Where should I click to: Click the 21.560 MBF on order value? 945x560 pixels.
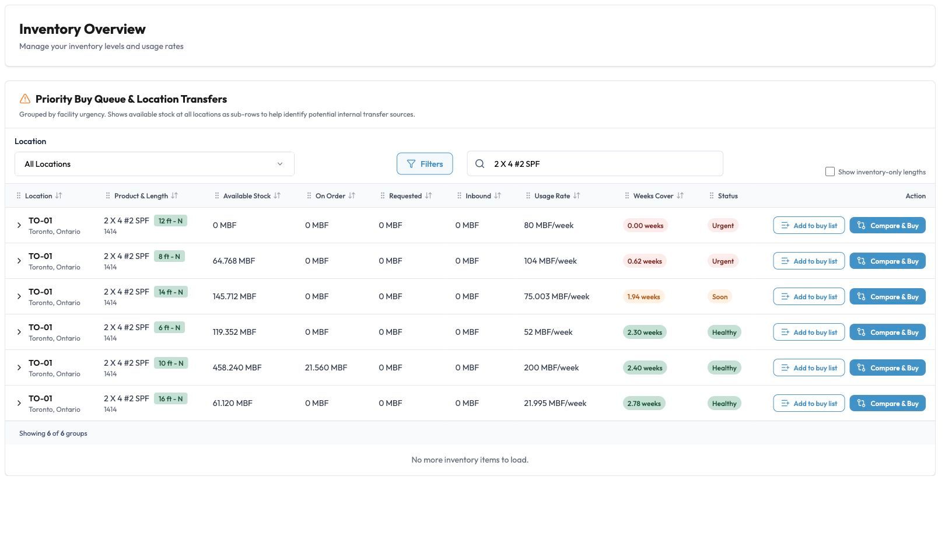coord(325,367)
